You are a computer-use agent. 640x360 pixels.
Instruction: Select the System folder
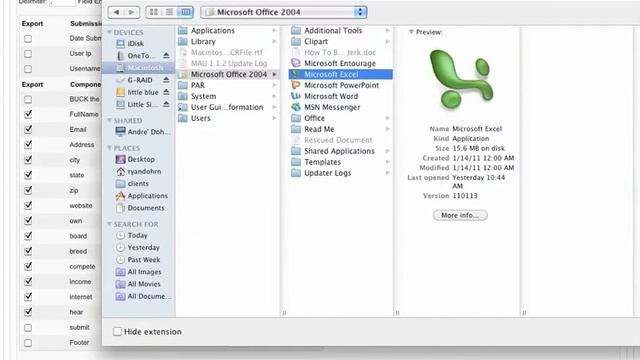(203, 96)
